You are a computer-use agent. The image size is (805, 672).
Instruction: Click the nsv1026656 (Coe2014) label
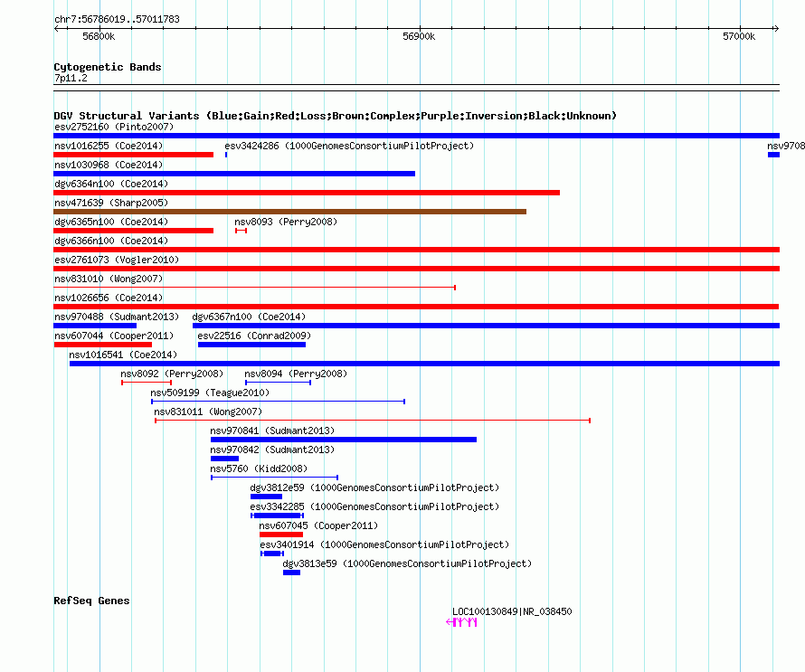pos(109,298)
